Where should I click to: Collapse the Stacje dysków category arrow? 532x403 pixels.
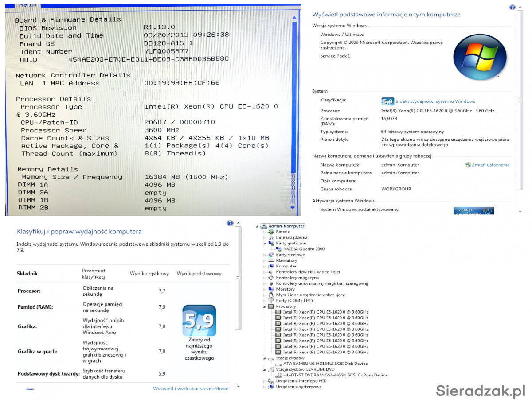pyautogui.click(x=265, y=358)
